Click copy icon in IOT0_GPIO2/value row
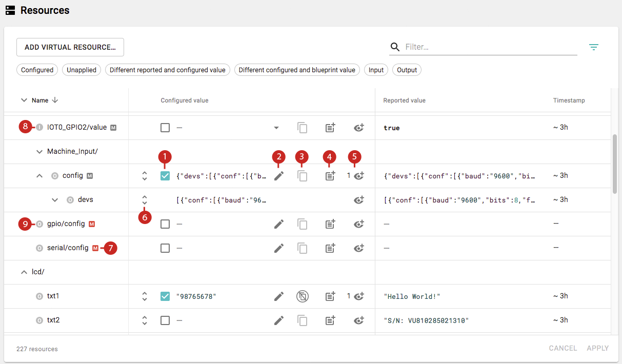Image resolution: width=622 pixels, height=364 pixels. 303,128
